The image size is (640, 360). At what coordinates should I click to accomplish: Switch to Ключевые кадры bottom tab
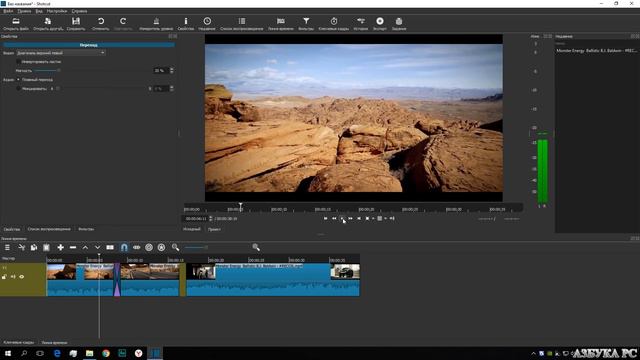(18, 343)
